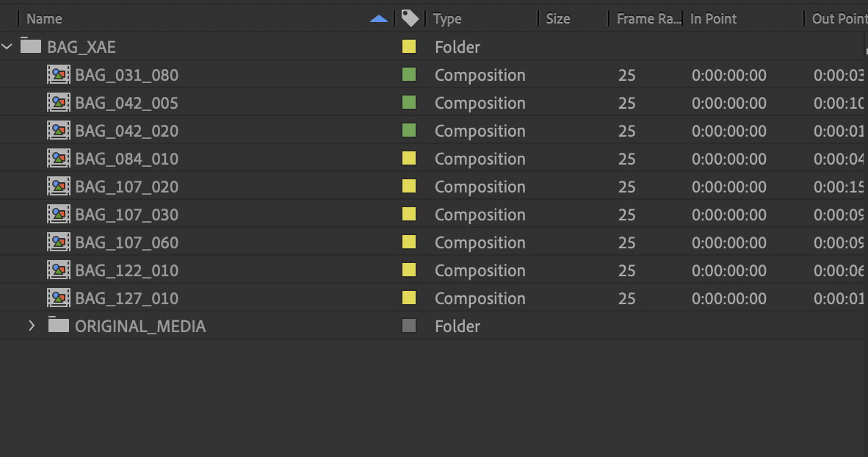868x457 pixels.
Task: Click the BAG_122_010 composition icon
Action: pyautogui.click(x=59, y=270)
